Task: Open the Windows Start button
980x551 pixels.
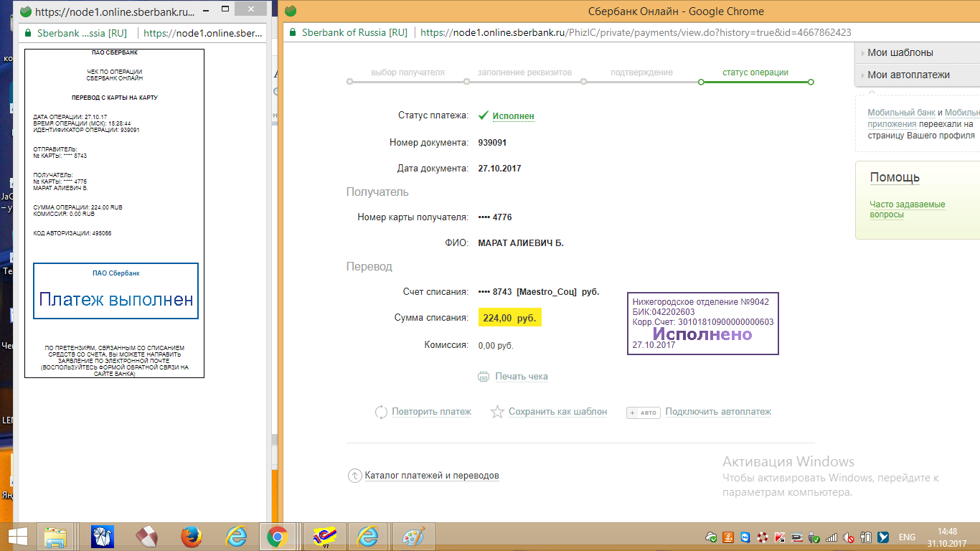Action: [17, 536]
